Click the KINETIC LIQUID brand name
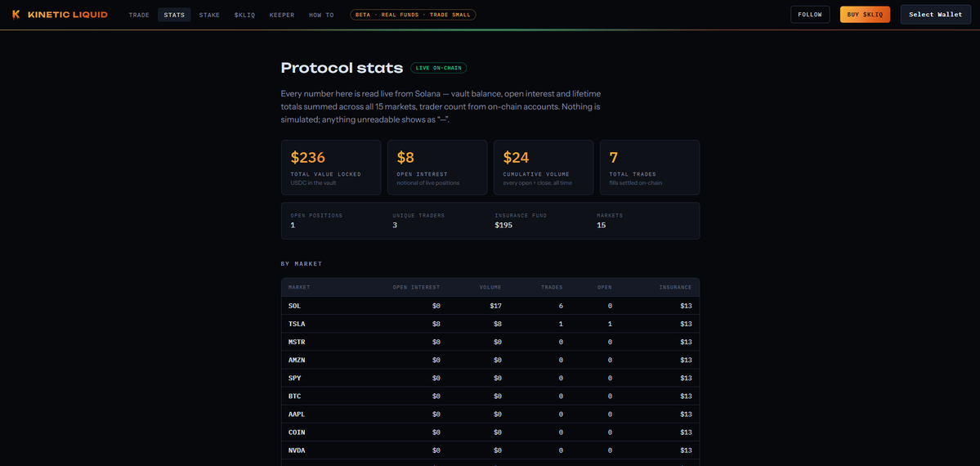This screenshot has width=980, height=466. 68,15
